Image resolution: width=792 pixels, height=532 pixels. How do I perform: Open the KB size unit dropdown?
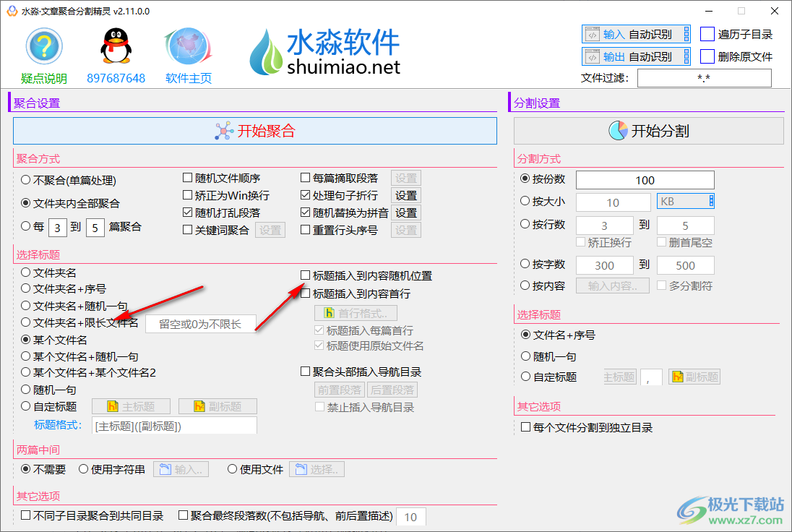coord(686,201)
